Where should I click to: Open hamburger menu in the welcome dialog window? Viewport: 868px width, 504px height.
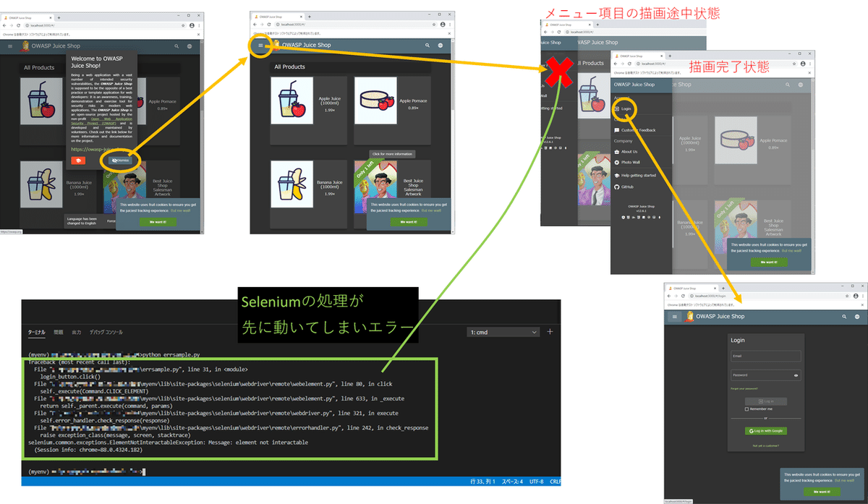point(10,46)
